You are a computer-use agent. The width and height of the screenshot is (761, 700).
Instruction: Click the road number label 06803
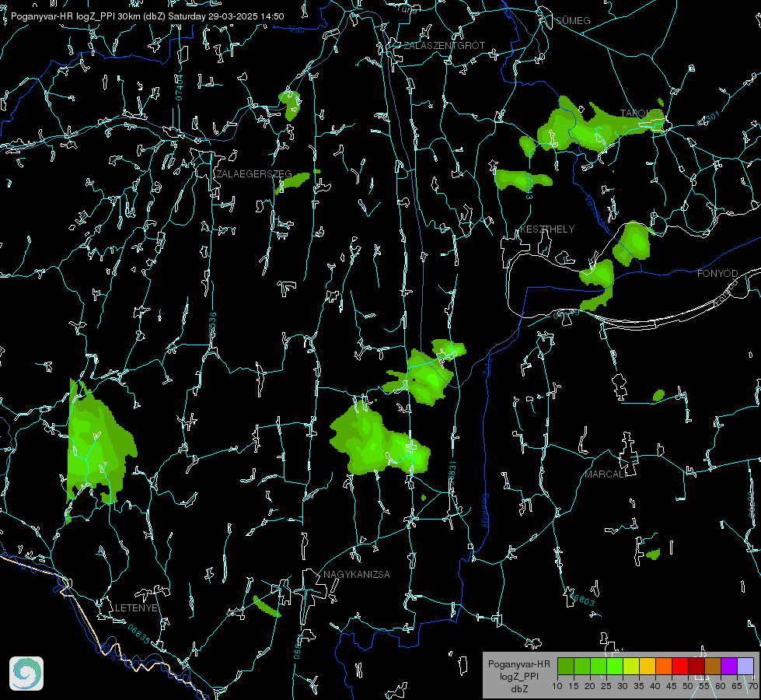(x=581, y=598)
